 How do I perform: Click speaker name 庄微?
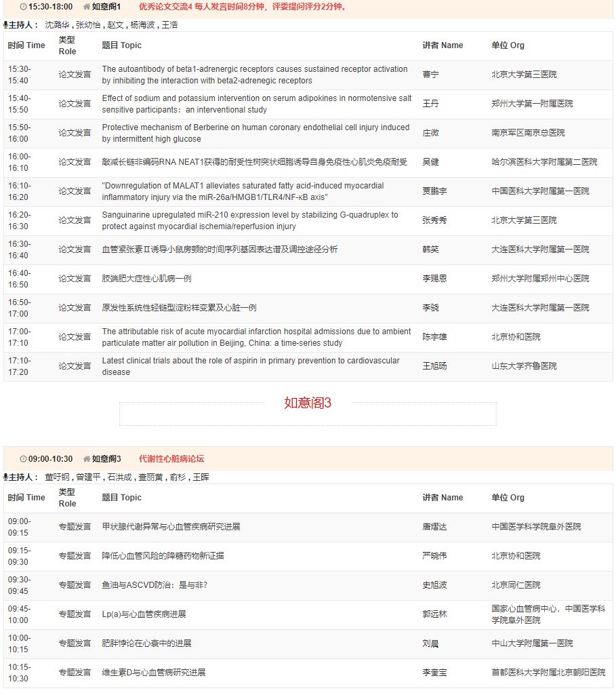[x=430, y=133]
